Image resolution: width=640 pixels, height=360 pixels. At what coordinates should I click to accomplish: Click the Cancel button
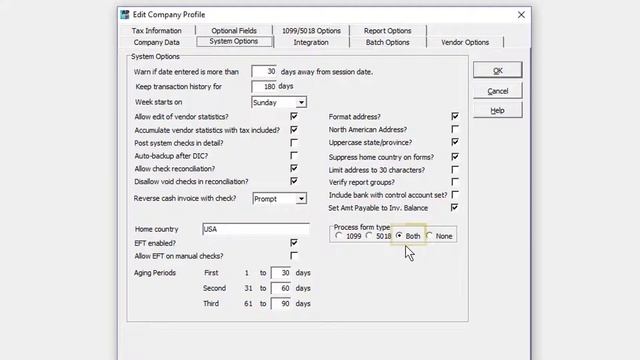[x=498, y=91]
